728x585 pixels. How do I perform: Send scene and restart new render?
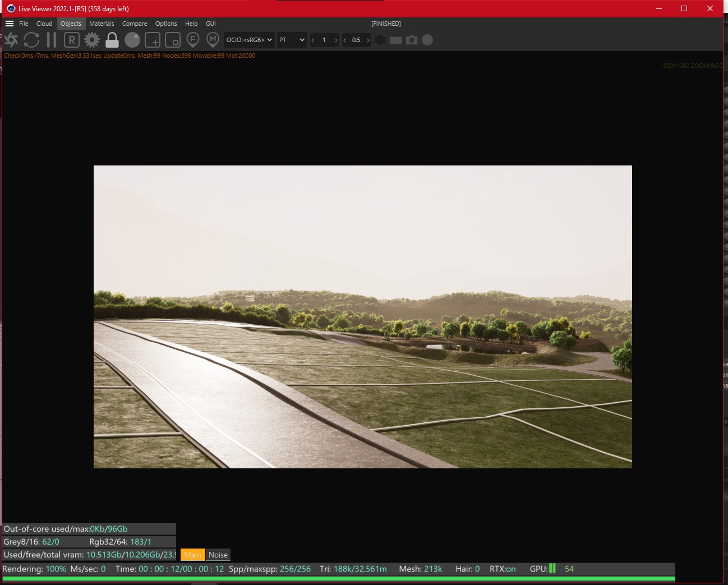(x=11, y=40)
